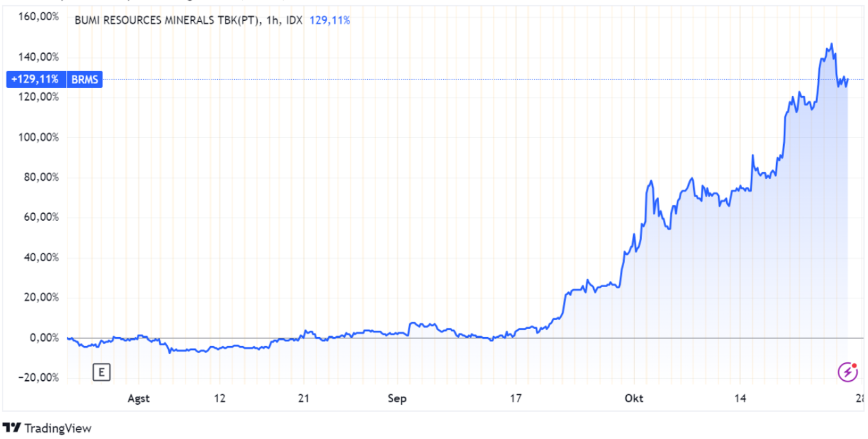Click the 60,00% axis label
The height and width of the screenshot is (439, 868).
pos(41,217)
